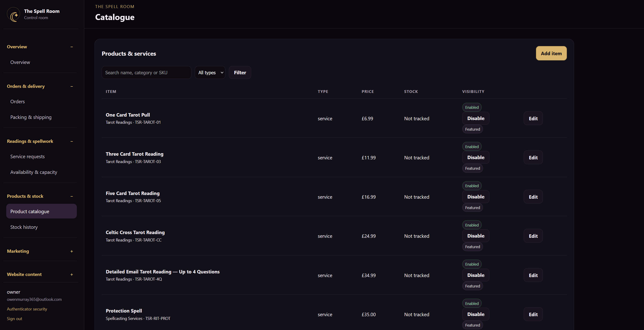Click the Add item button
This screenshot has height=330, width=644.
551,53
